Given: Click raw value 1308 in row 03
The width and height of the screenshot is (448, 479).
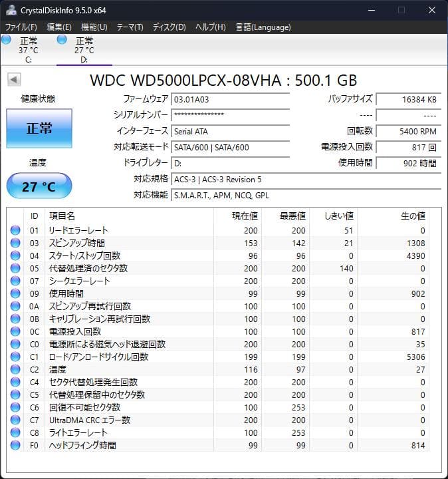Looking at the screenshot, I should point(415,243).
